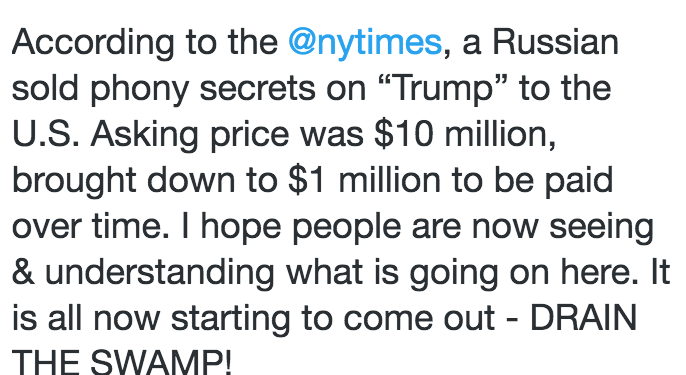Click the word "According" in the tweet
The width and height of the screenshot is (686, 375).
coord(93,43)
